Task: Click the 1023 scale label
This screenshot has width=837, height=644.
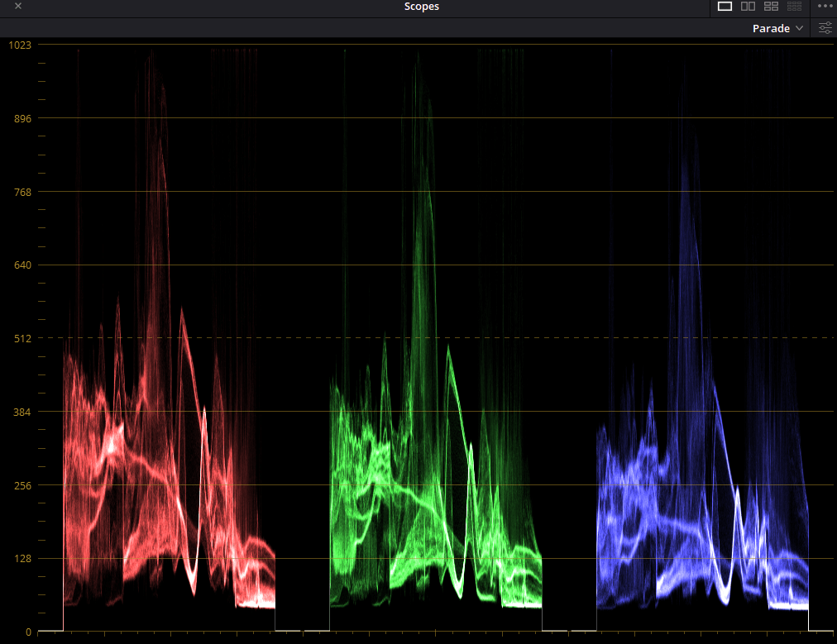Action: (21, 45)
